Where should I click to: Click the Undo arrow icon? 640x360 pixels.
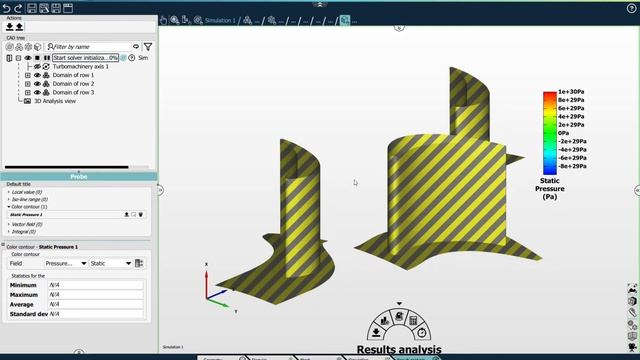point(7,8)
